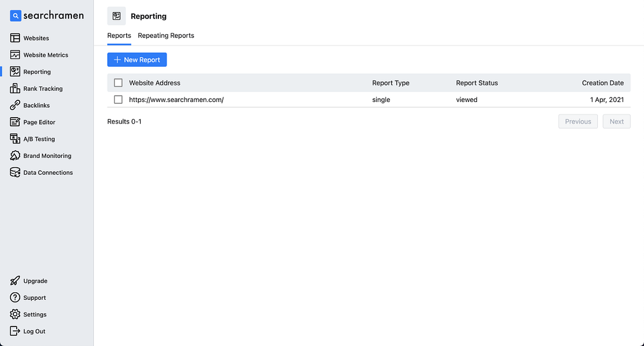Tick the select-all checkbox in the table header
The width and height of the screenshot is (644, 346).
click(x=118, y=82)
